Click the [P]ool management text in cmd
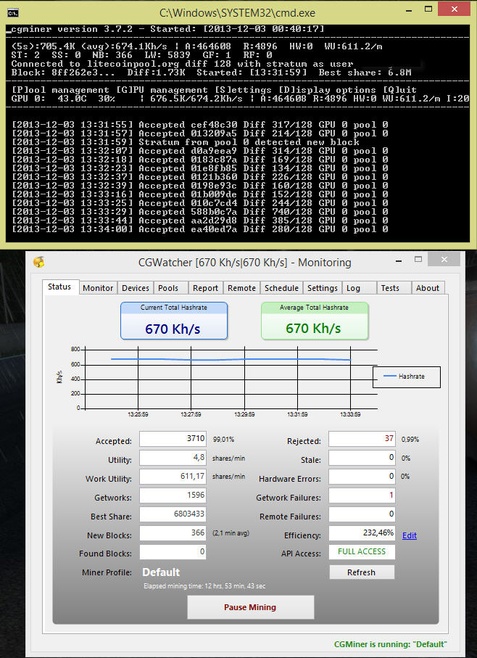This screenshot has width=477, height=658. 60,90
